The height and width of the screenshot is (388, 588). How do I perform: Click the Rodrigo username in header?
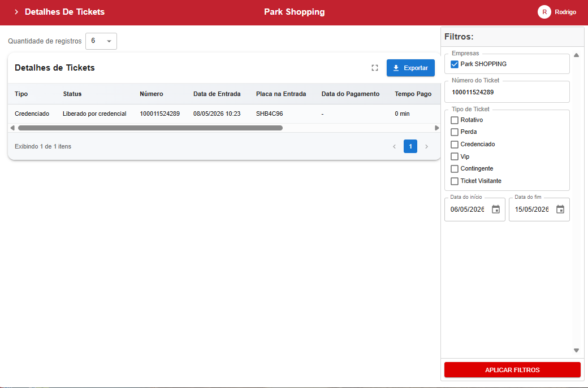point(565,12)
